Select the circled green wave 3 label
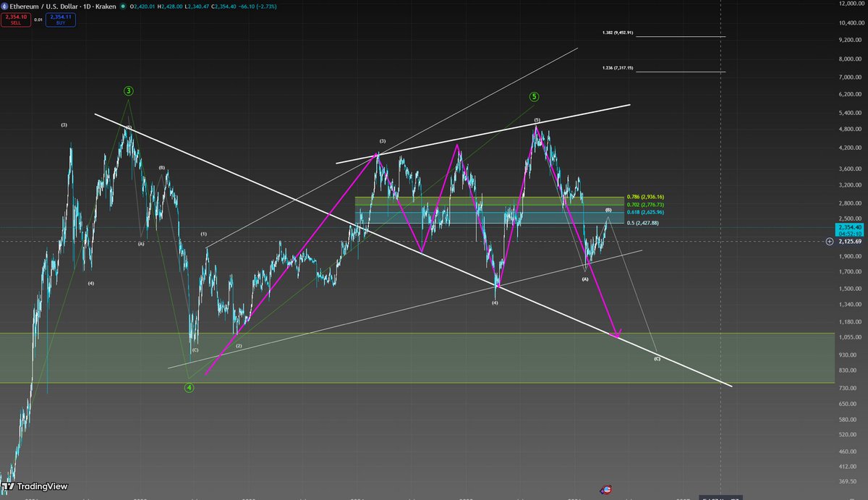Screen dimensions: 868x500 [128, 90]
